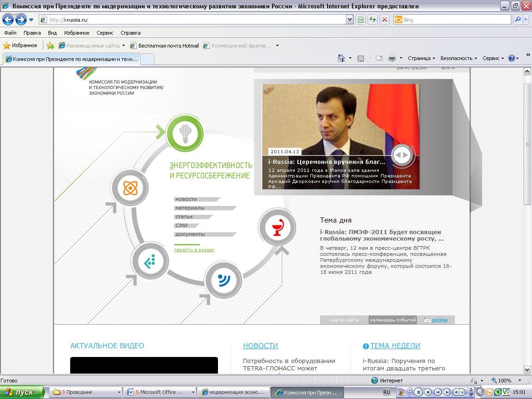Viewport: 532px width, 399px height.
Task: Open the Рекомендуемые сайты favorites dropdown
Action: 91,45
